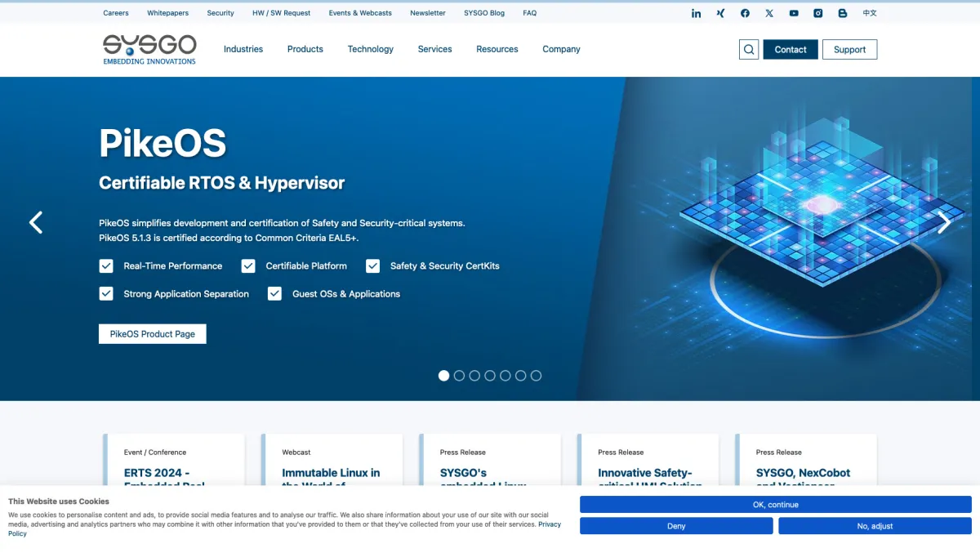The image size is (980, 553).
Task: Advance hero carousel with right arrow
Action: coord(943,222)
